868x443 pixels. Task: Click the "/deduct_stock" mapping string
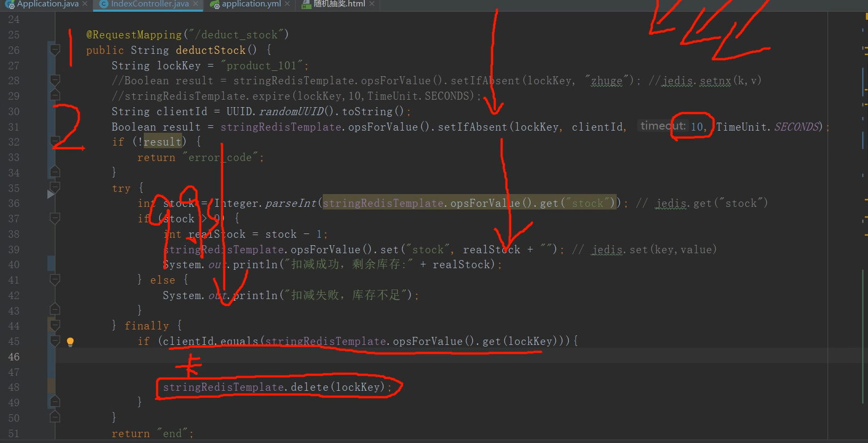(x=236, y=35)
